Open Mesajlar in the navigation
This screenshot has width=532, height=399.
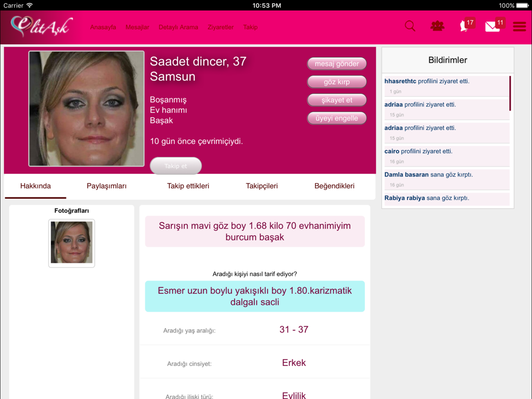[x=137, y=27]
